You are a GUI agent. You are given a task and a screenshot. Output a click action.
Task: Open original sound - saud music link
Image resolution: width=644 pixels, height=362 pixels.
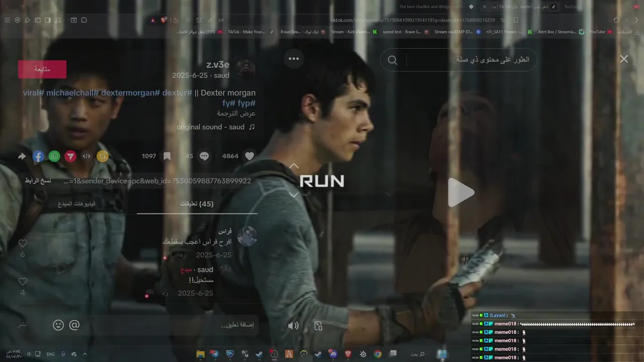pos(216,127)
